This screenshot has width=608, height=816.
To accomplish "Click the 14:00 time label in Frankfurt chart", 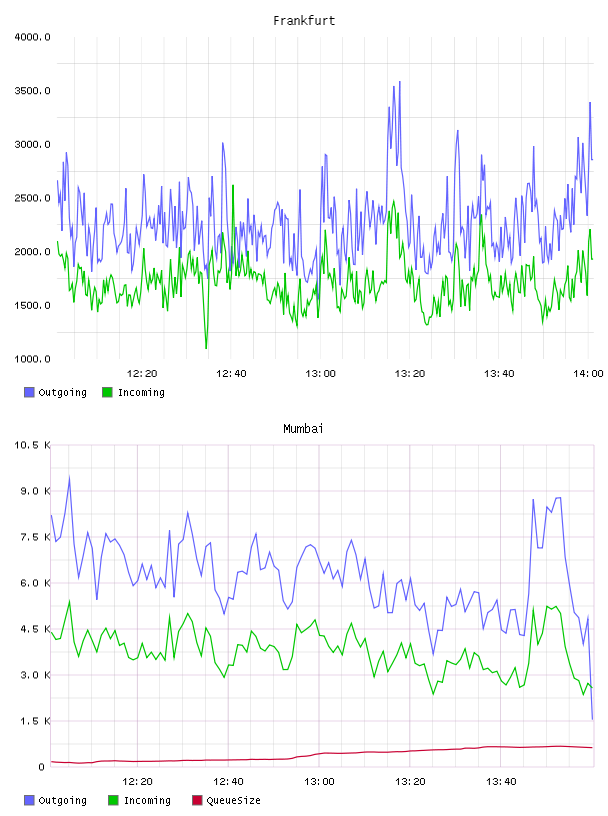I will click(x=588, y=373).
